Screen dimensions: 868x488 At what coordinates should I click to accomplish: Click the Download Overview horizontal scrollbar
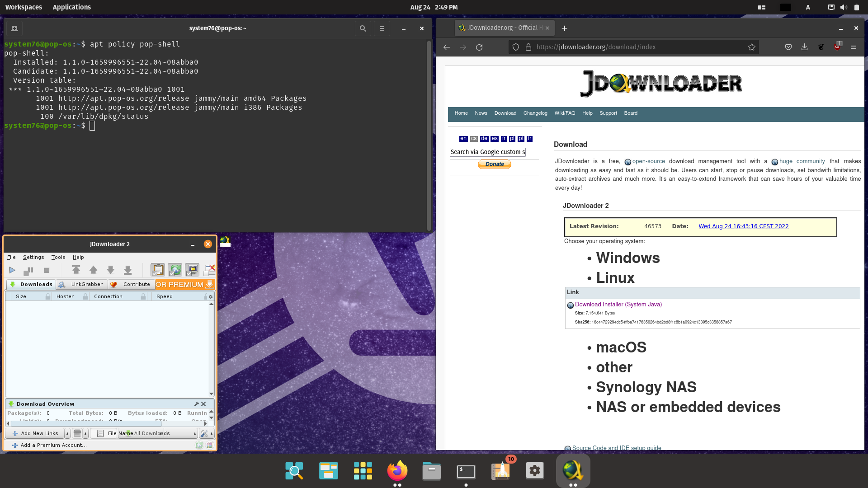pos(86,423)
